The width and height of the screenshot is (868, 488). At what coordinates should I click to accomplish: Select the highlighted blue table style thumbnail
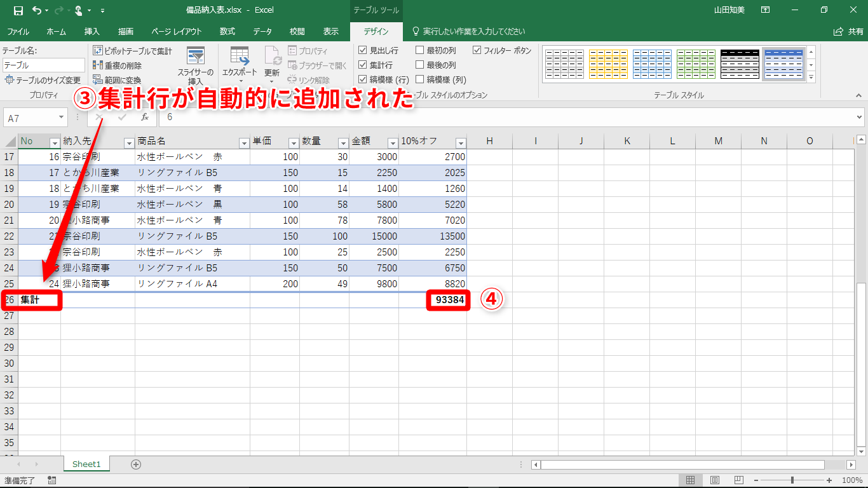coord(783,64)
